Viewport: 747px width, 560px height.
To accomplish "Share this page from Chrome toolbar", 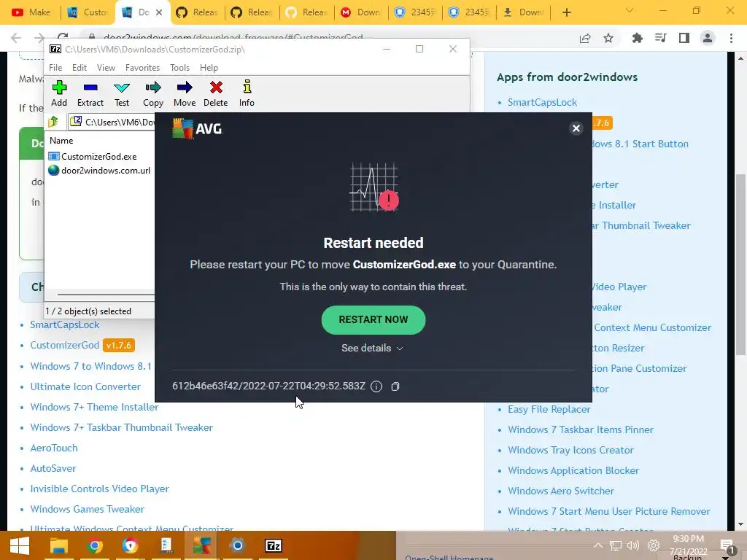I will click(x=585, y=38).
